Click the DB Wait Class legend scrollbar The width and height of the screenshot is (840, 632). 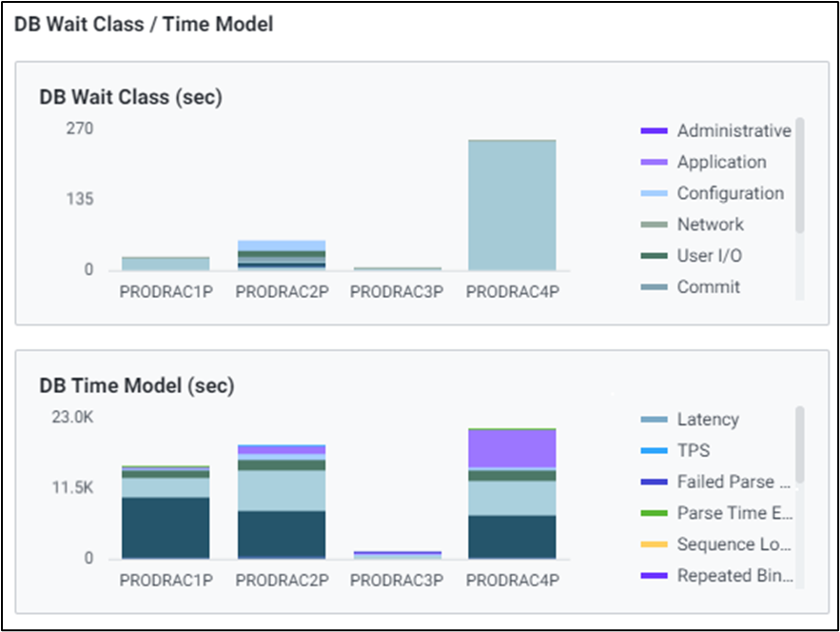(799, 176)
